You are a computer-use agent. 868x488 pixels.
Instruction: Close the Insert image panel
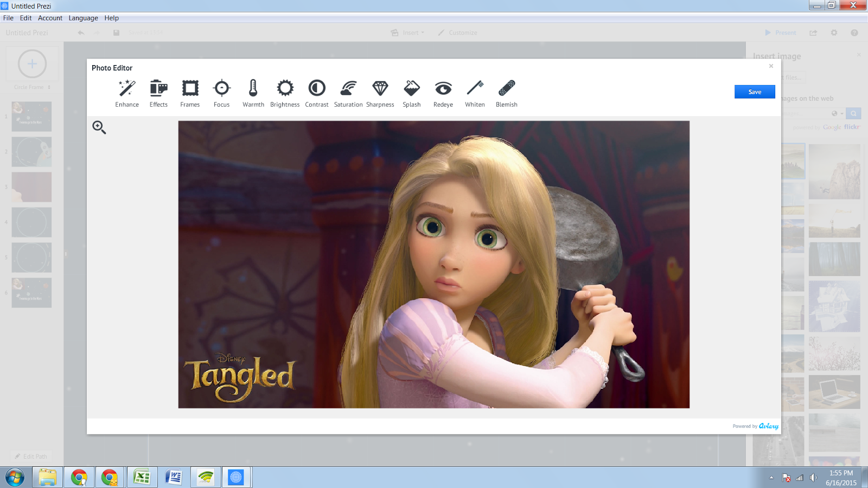[859, 55]
